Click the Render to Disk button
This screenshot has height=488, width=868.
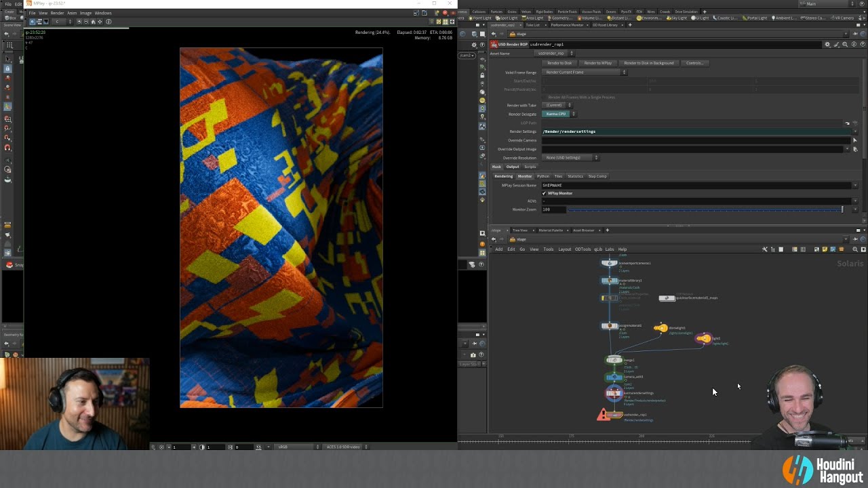click(x=559, y=63)
